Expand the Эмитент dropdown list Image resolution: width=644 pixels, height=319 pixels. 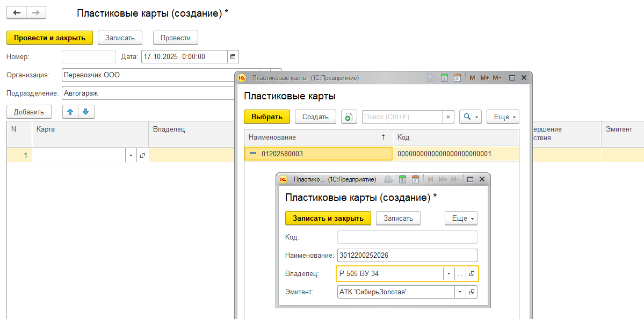point(459,292)
